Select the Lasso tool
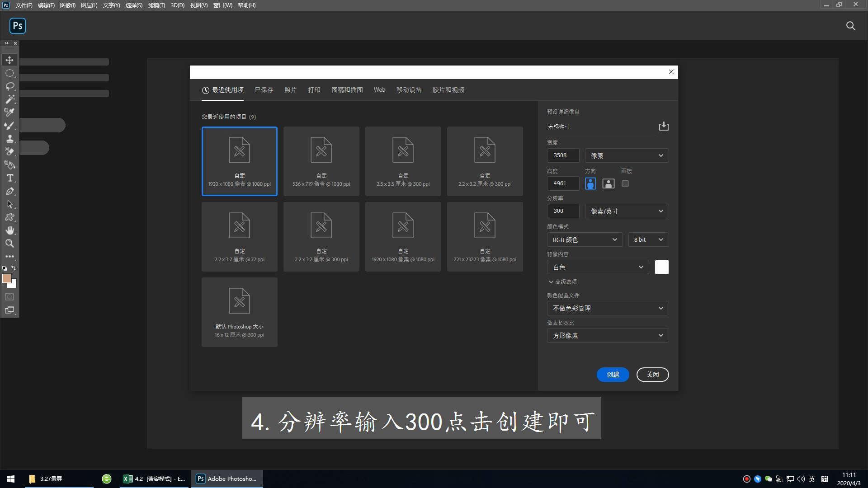Viewport: 868px width, 488px height. 9,86
